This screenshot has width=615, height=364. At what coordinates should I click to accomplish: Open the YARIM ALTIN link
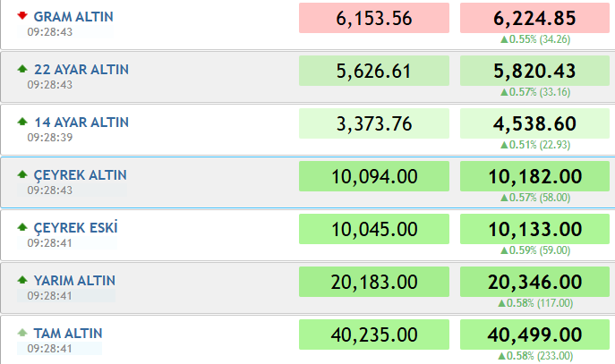74,281
